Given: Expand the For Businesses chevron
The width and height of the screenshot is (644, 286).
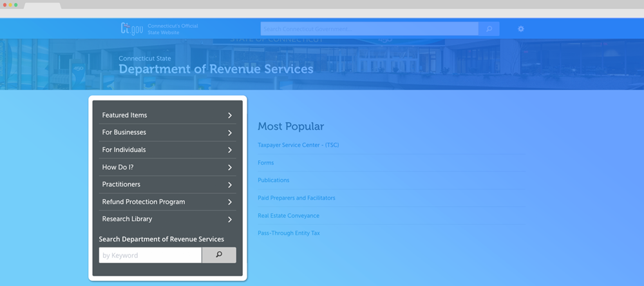Looking at the screenshot, I should 230,133.
